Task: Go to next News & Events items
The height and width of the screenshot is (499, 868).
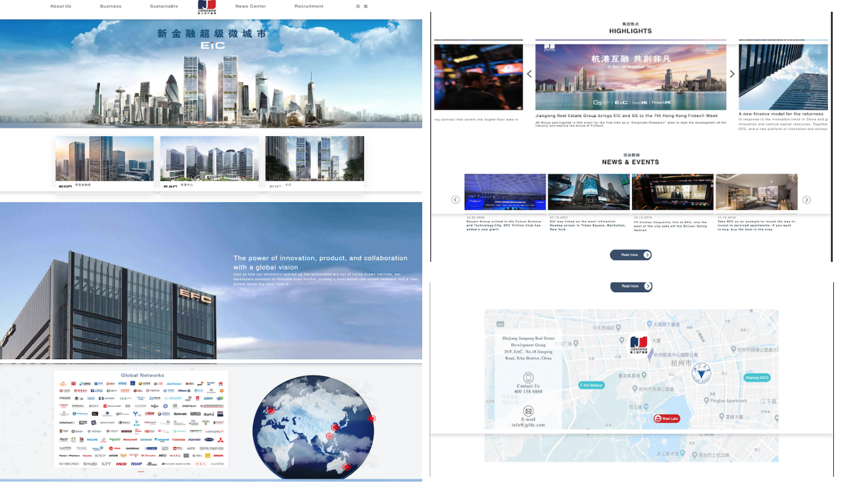Action: pos(806,200)
